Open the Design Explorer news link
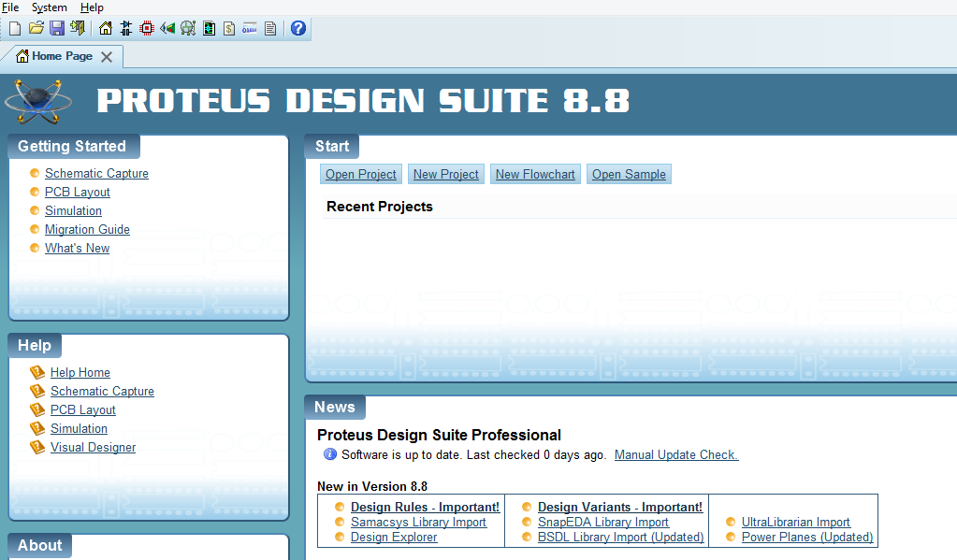The width and height of the screenshot is (957, 560). tap(394, 537)
